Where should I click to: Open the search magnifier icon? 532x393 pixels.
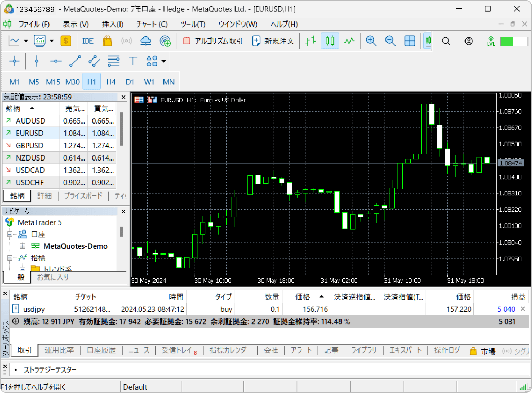pyautogui.click(x=446, y=41)
